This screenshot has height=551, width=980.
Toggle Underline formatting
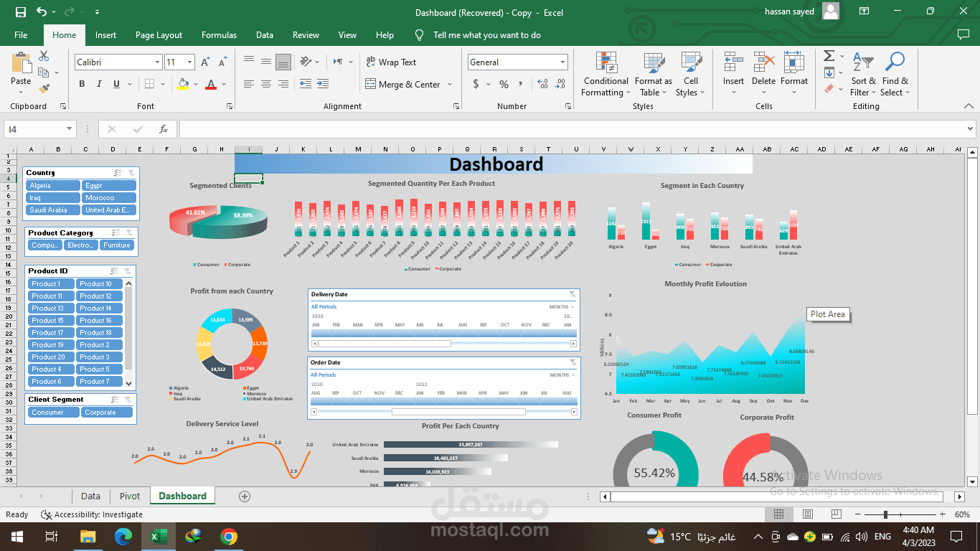tap(116, 84)
